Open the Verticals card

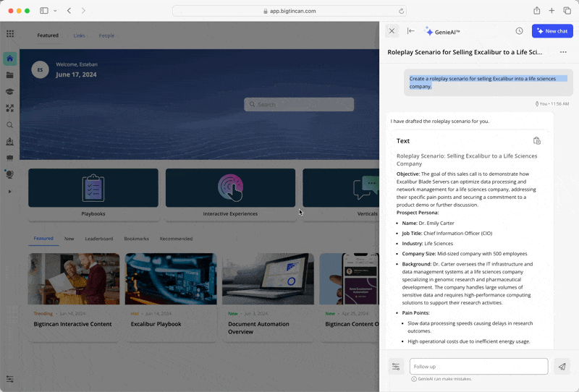(x=341, y=193)
